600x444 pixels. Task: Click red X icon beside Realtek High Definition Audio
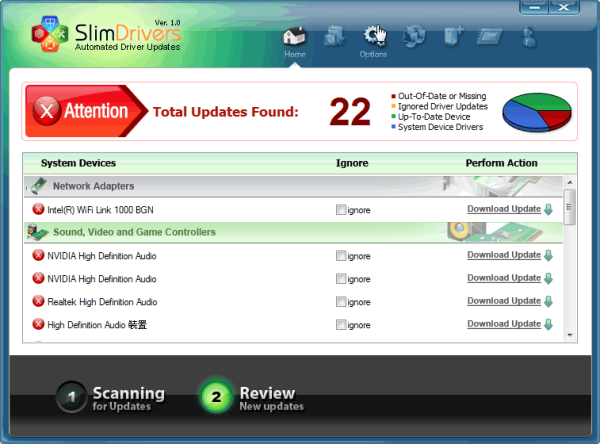[x=38, y=301]
